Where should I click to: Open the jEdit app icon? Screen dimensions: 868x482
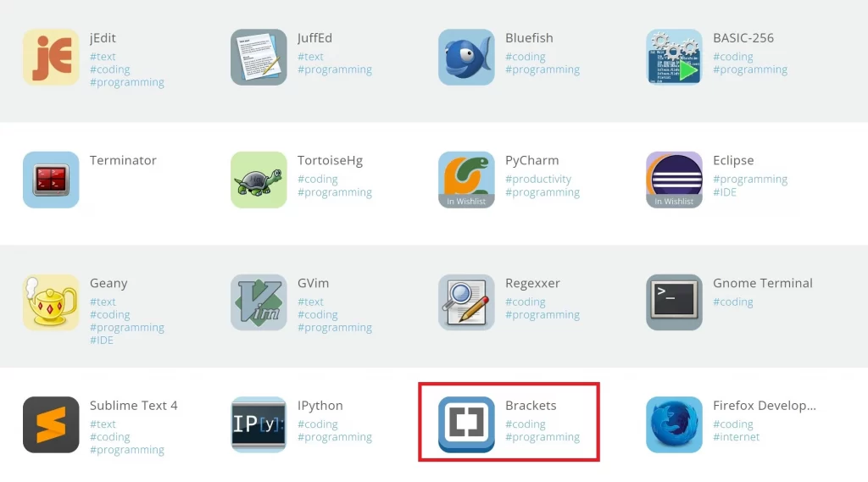pos(51,57)
